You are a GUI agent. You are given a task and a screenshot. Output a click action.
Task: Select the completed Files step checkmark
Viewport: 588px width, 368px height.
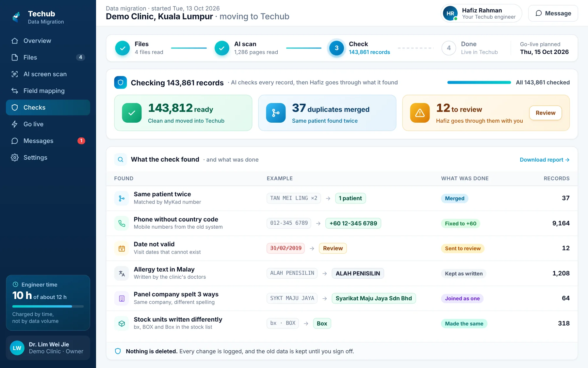pyautogui.click(x=122, y=48)
